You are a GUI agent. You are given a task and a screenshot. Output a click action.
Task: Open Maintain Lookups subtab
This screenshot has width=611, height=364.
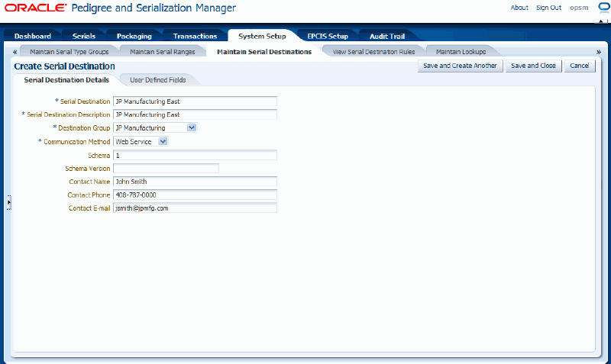coord(461,52)
